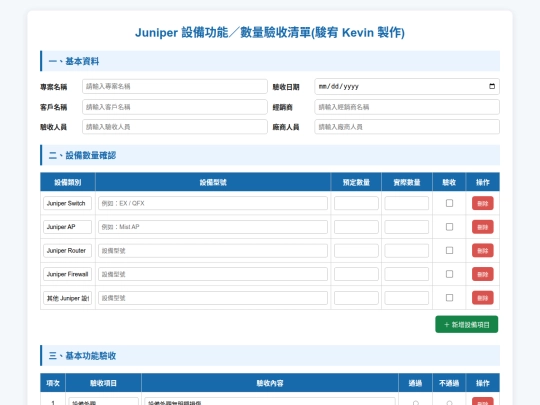Image resolution: width=540 pixels, height=405 pixels.
Task: Click the model field in Juniper Firewall row
Action: (x=213, y=274)
